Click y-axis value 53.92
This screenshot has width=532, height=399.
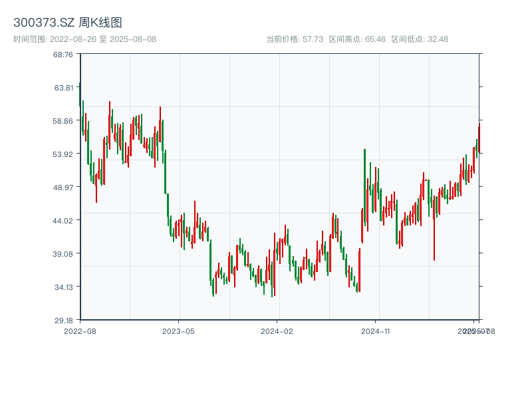(x=63, y=154)
